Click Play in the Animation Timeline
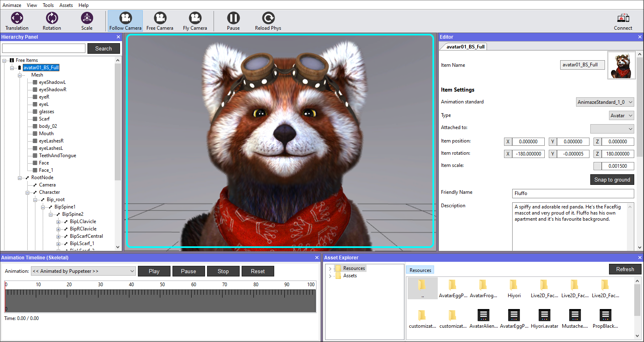 154,271
